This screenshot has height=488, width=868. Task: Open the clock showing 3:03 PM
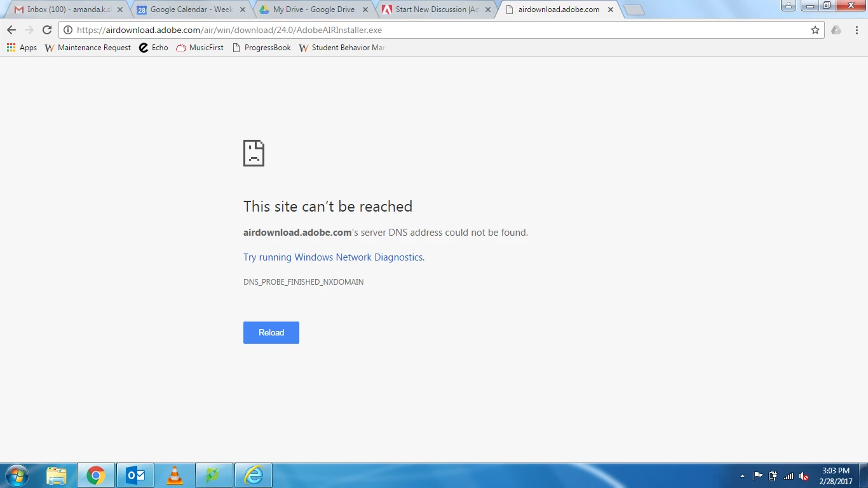click(836, 476)
